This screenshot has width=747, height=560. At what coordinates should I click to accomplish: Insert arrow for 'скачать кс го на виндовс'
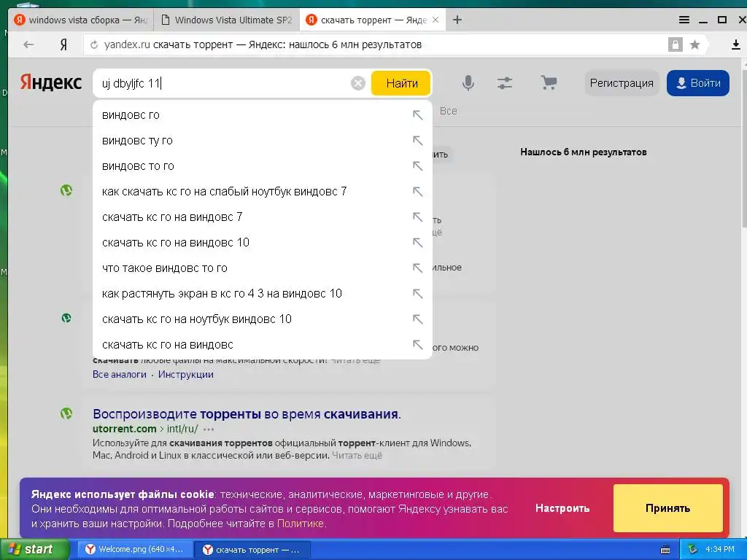click(417, 344)
